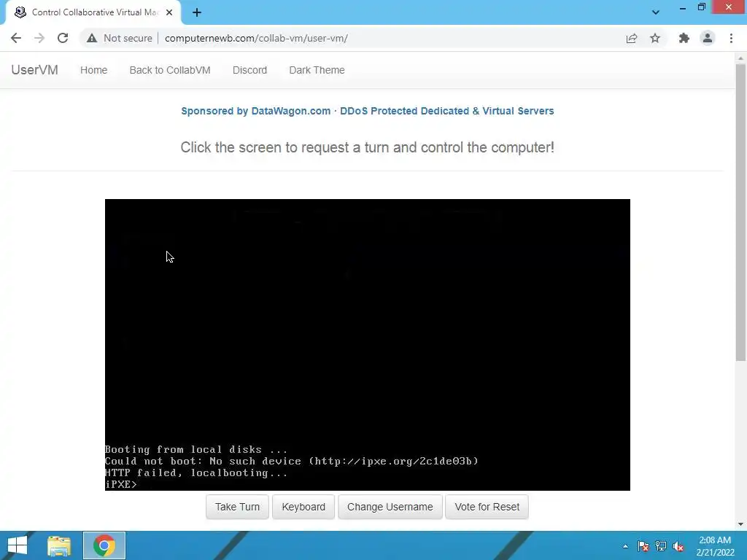Image resolution: width=747 pixels, height=560 pixels.
Task: Go back to the previous page
Action: (x=16, y=38)
